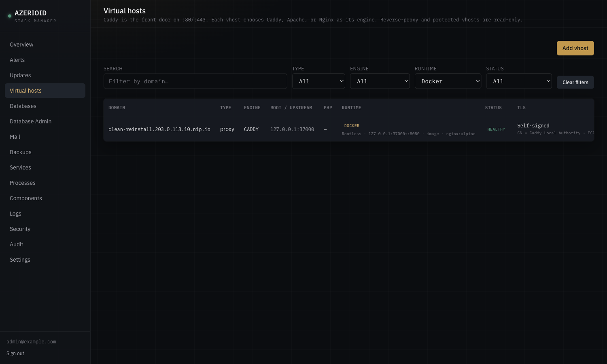This screenshot has height=364, width=607.
Task: Click the Caddy Local Authority certificate text
Action: click(x=555, y=133)
